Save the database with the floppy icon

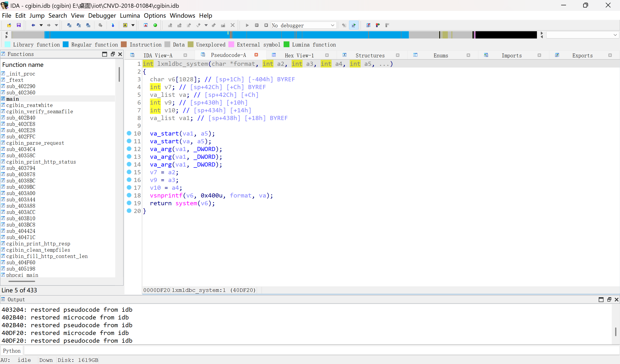point(19,25)
